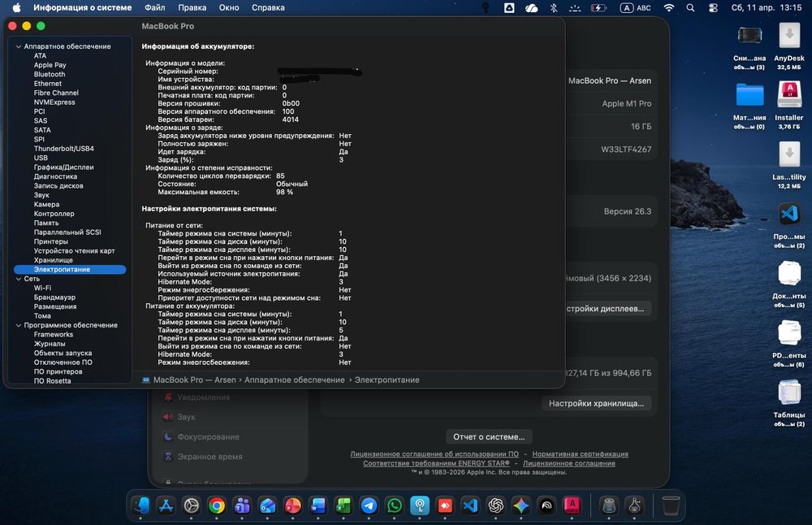Select Брандмауэр in the sidebar
The width and height of the screenshot is (812, 525).
pos(54,297)
